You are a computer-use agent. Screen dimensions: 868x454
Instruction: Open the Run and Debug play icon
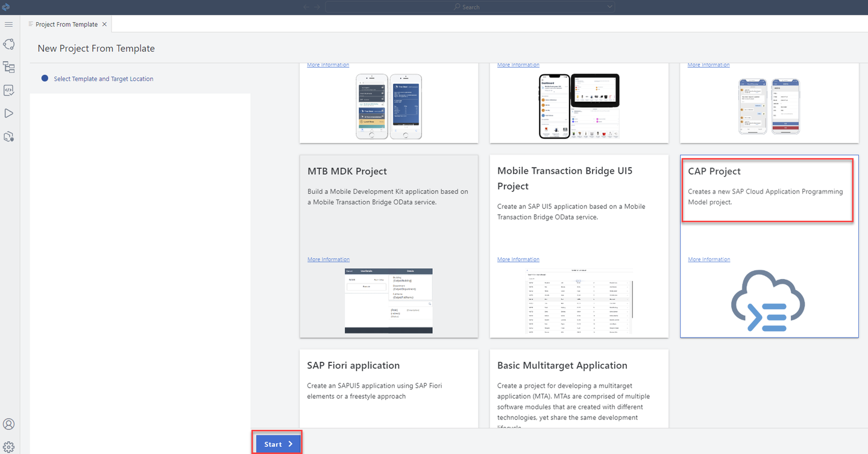[8, 113]
